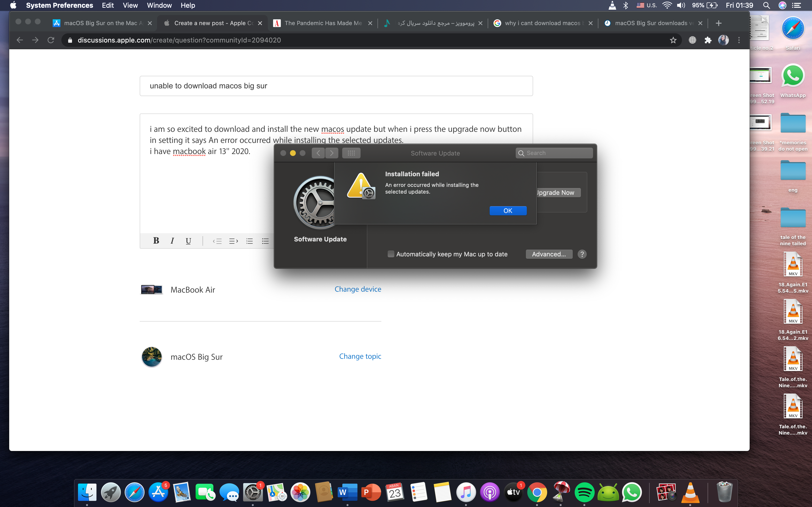
Task: Click the Change topic link
Action: [360, 356]
